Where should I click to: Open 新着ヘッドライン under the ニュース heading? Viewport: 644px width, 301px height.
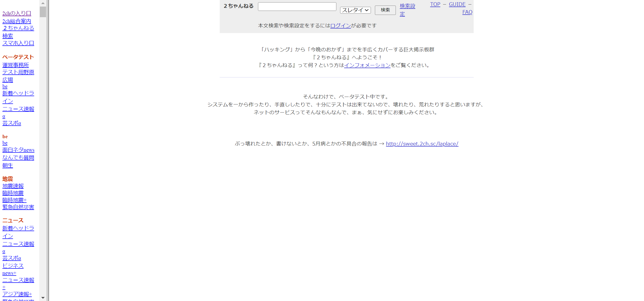point(18,232)
